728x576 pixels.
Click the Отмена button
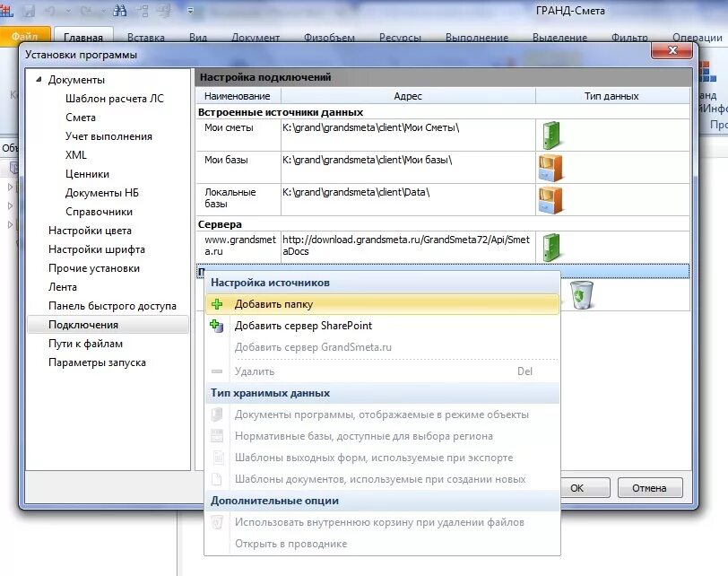coord(650,488)
